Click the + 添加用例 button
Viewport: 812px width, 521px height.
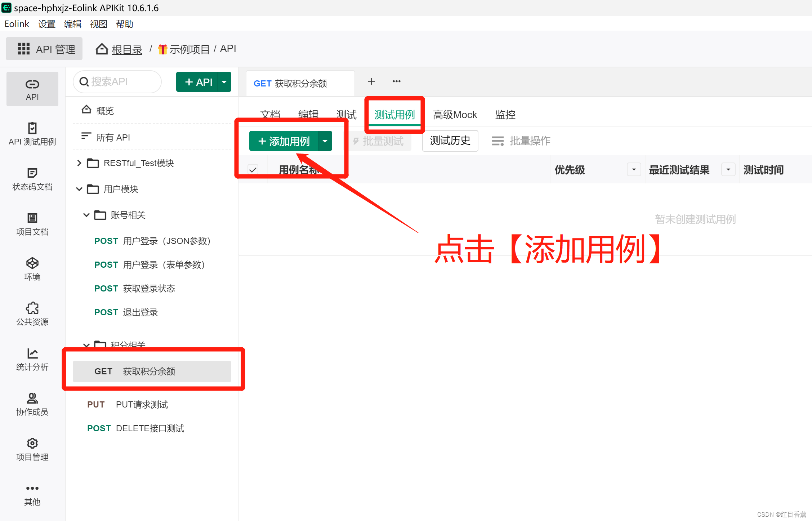click(x=284, y=141)
